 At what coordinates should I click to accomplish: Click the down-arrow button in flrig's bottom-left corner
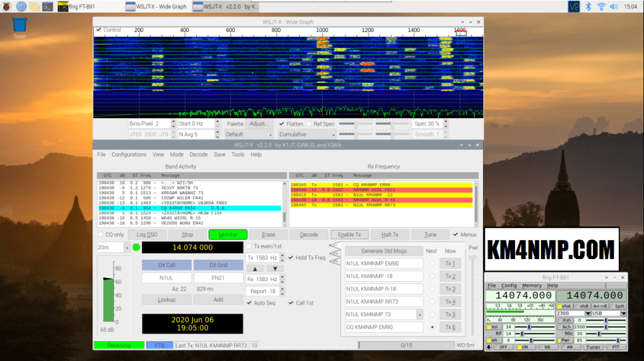pos(489,347)
